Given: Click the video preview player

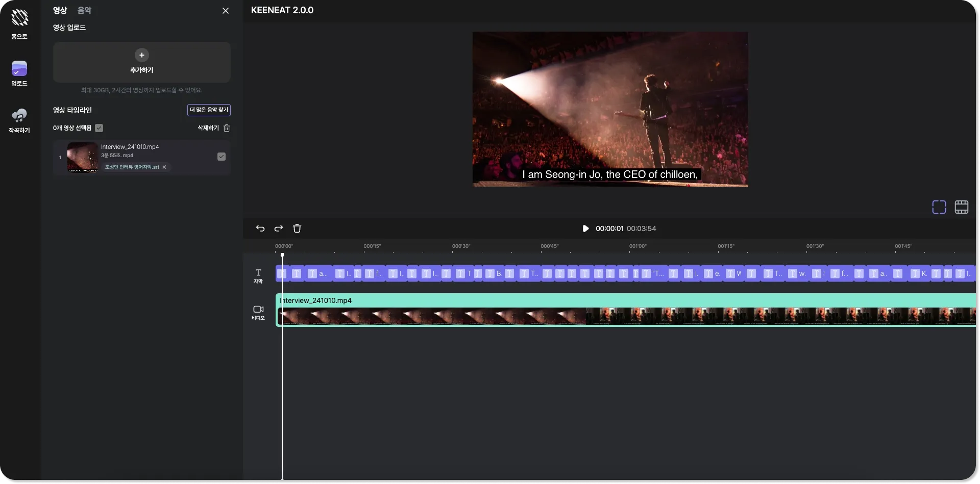Looking at the screenshot, I should tap(610, 109).
